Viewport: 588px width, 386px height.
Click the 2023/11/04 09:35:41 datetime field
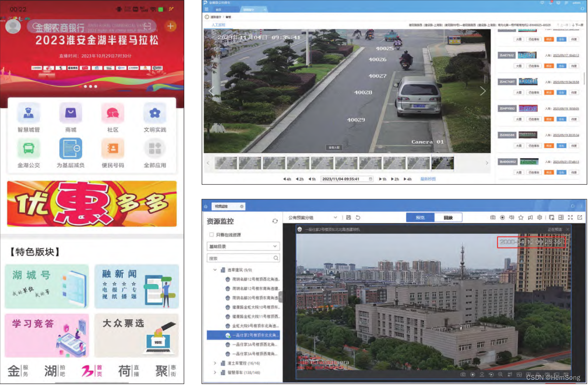pos(347,179)
